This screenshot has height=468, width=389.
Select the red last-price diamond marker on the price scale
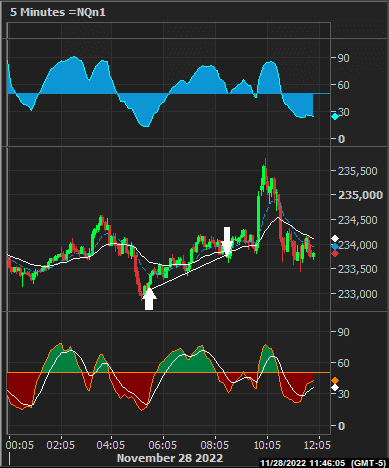pyautogui.click(x=335, y=254)
